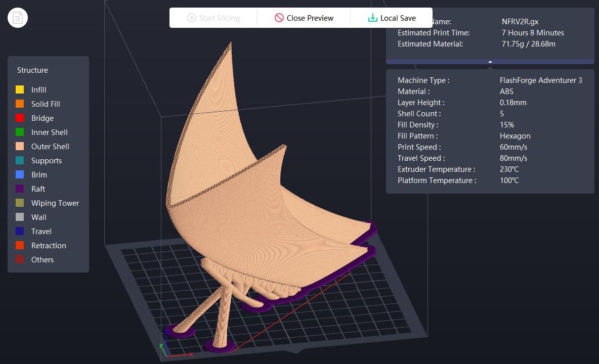Viewport: 599px width, 364px height.
Task: Click the 'Supports' legend label
Action: pos(46,161)
